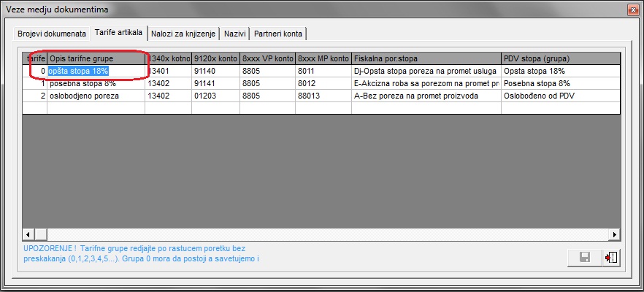Open the Nalozi za knjizenje tab
The width and height of the screenshot is (644, 292).
tap(183, 34)
